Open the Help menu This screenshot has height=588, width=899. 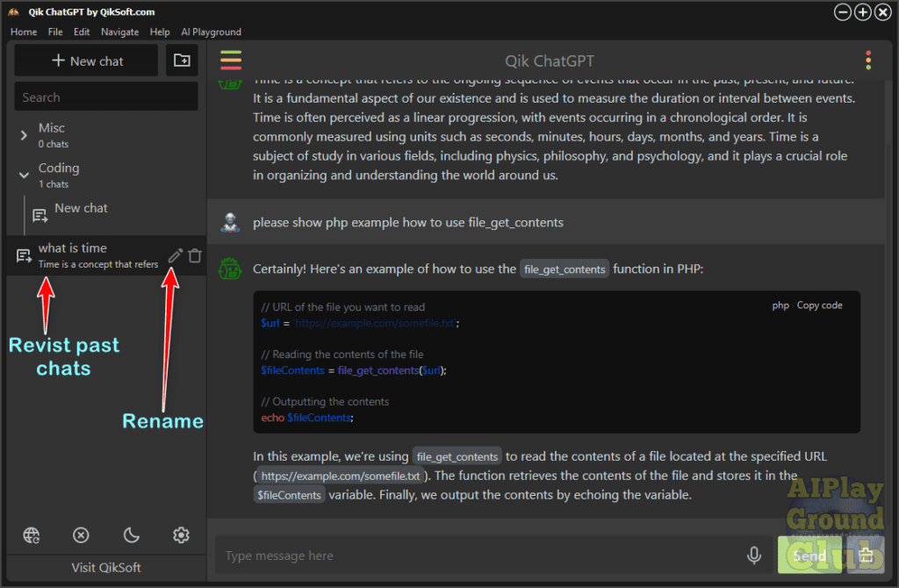[x=160, y=32]
